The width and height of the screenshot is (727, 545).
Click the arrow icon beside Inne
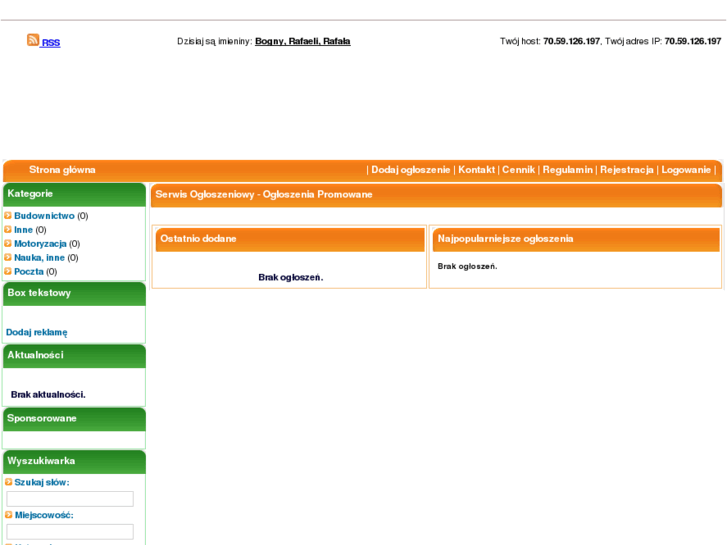click(8, 229)
